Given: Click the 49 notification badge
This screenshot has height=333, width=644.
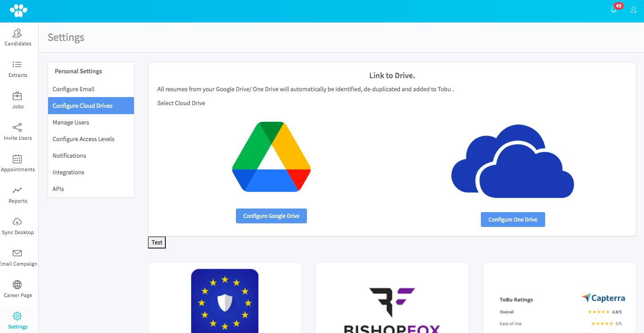Looking at the screenshot, I should (618, 6).
